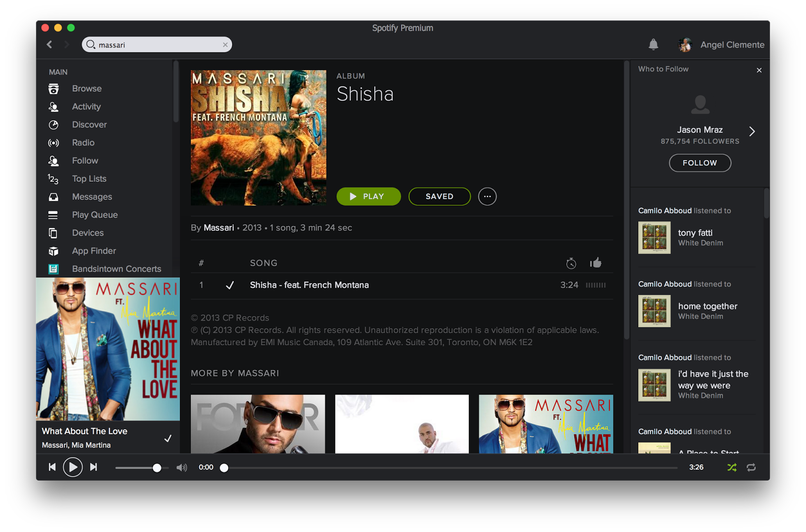The image size is (806, 532).
Task: Click the tony fatti White Denim cover thumbnail
Action: (654, 238)
